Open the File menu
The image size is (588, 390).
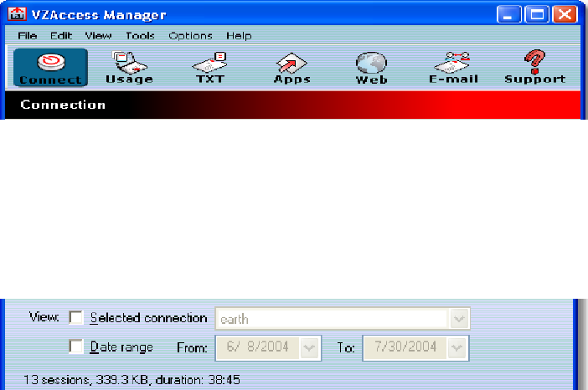(x=28, y=36)
